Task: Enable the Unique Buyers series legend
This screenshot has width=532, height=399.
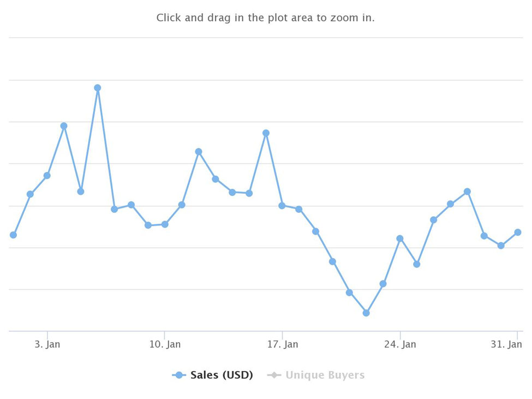Action: (324, 376)
